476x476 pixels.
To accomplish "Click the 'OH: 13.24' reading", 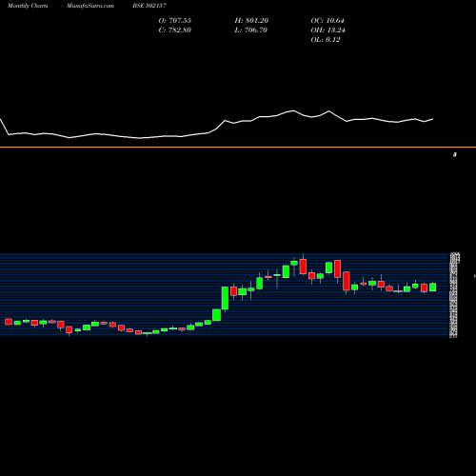I will pyautogui.click(x=328, y=30).
